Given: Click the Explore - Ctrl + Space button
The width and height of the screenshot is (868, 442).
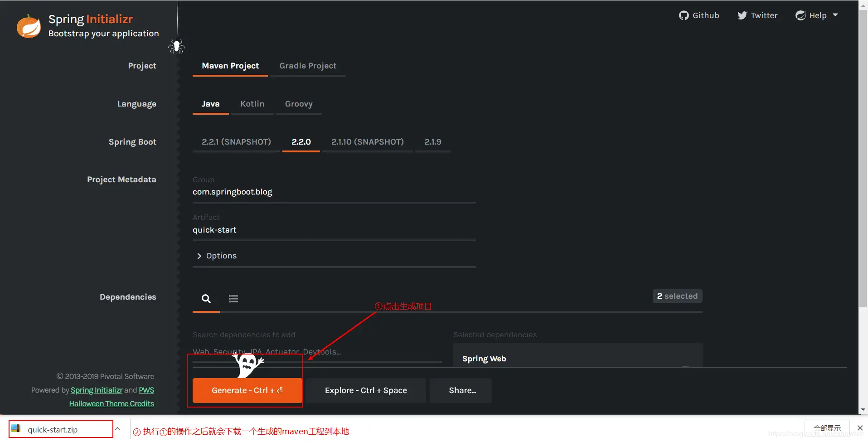Looking at the screenshot, I should (366, 390).
